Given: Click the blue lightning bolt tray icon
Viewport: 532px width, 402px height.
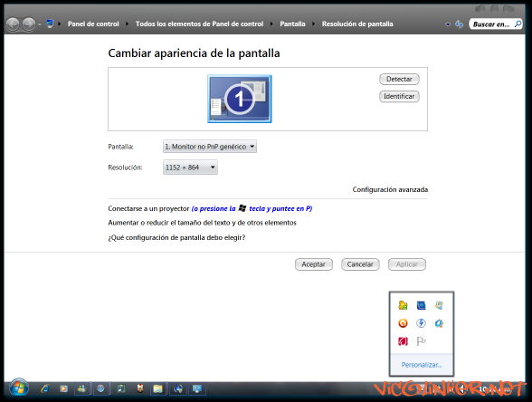Looking at the screenshot, I should click(421, 323).
